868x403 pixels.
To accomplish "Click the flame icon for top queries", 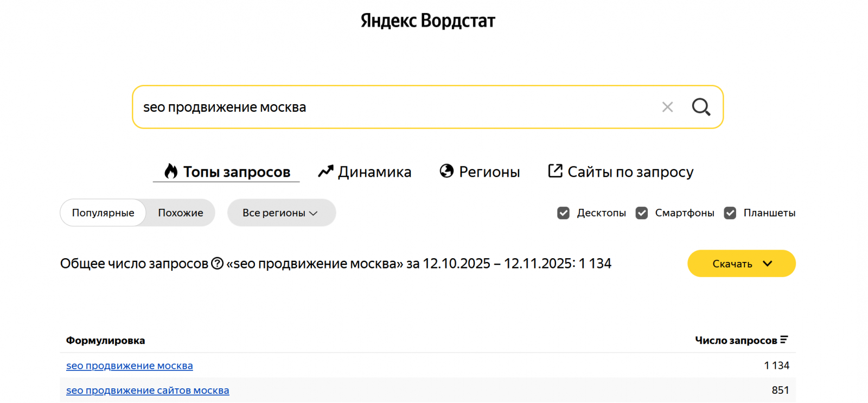I will coord(171,171).
